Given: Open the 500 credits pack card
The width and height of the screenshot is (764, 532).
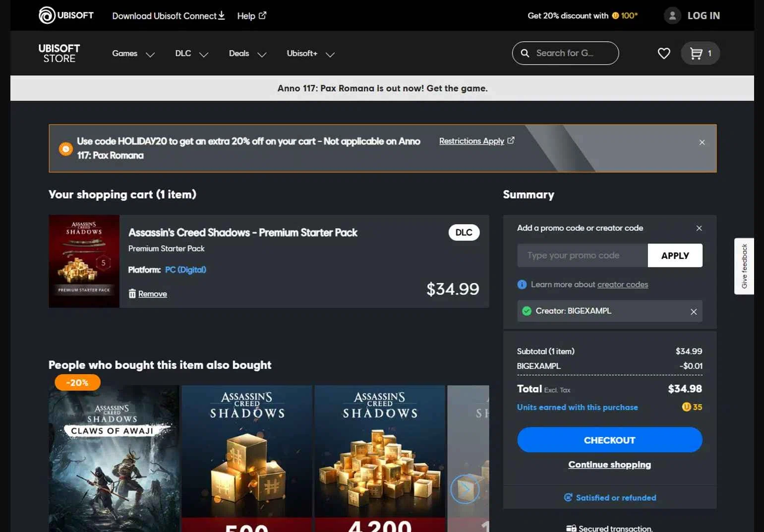Looking at the screenshot, I should (247, 459).
